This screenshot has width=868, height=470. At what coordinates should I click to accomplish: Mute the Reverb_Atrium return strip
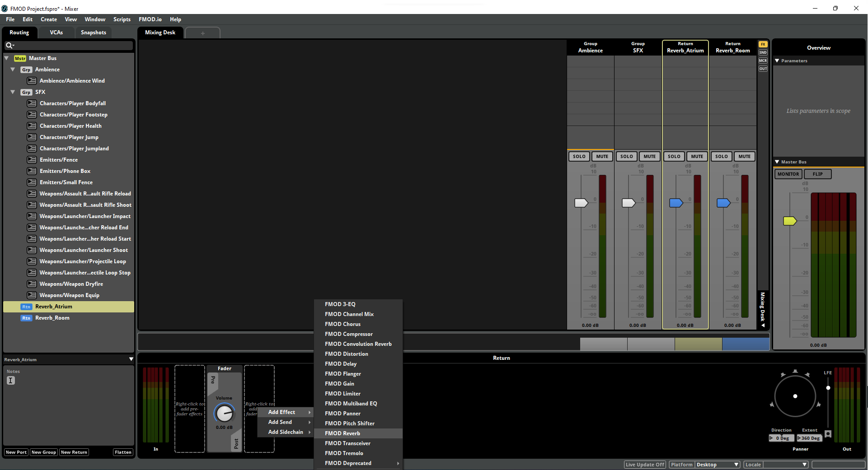pyautogui.click(x=697, y=157)
